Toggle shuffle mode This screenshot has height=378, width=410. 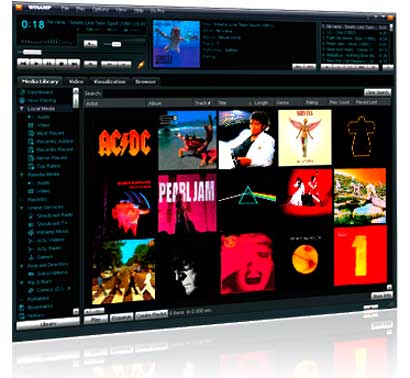tap(109, 64)
